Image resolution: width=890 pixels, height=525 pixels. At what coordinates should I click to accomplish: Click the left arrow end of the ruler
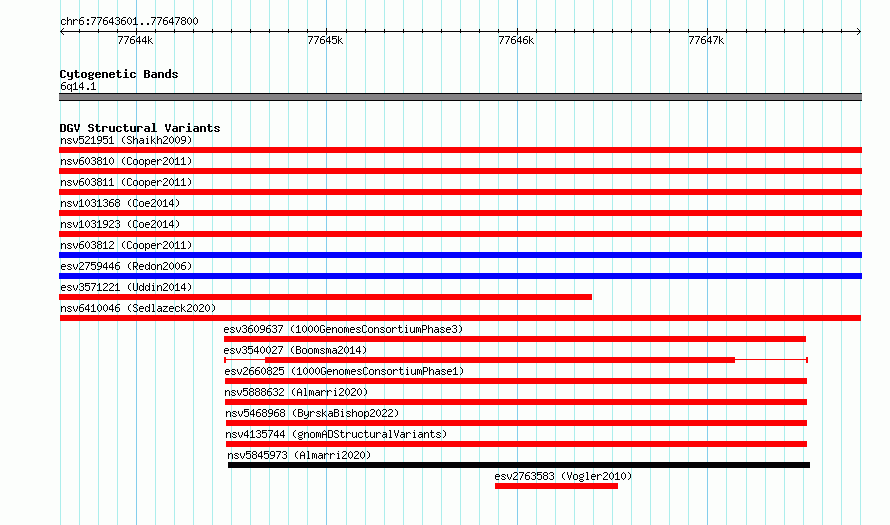tap(62, 31)
